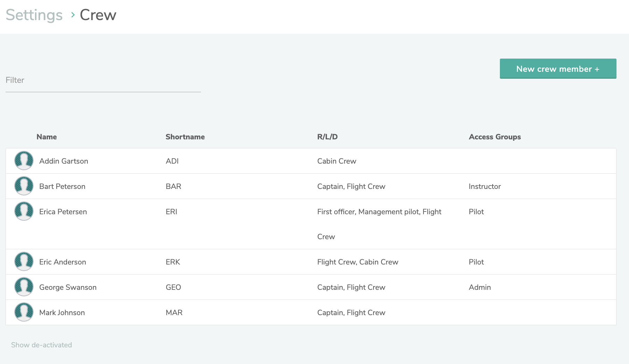Open Mark Johnson's name entry
The height and width of the screenshot is (364, 629).
62,313
